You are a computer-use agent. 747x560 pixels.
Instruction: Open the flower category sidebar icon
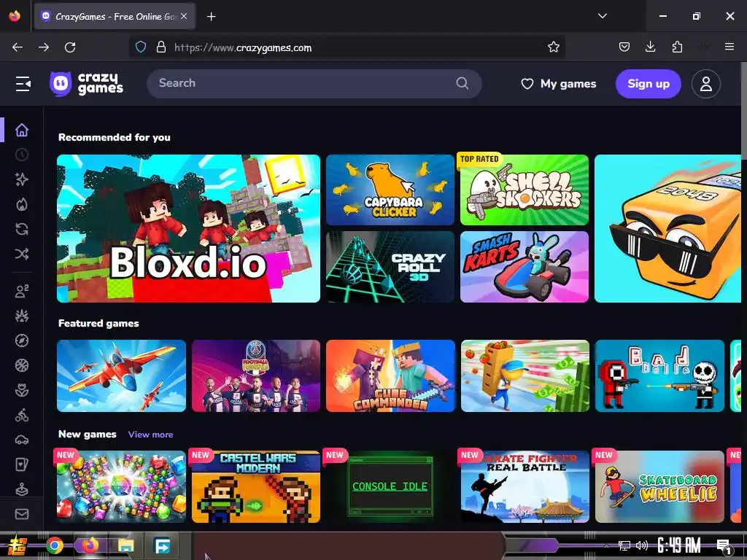coord(22,390)
